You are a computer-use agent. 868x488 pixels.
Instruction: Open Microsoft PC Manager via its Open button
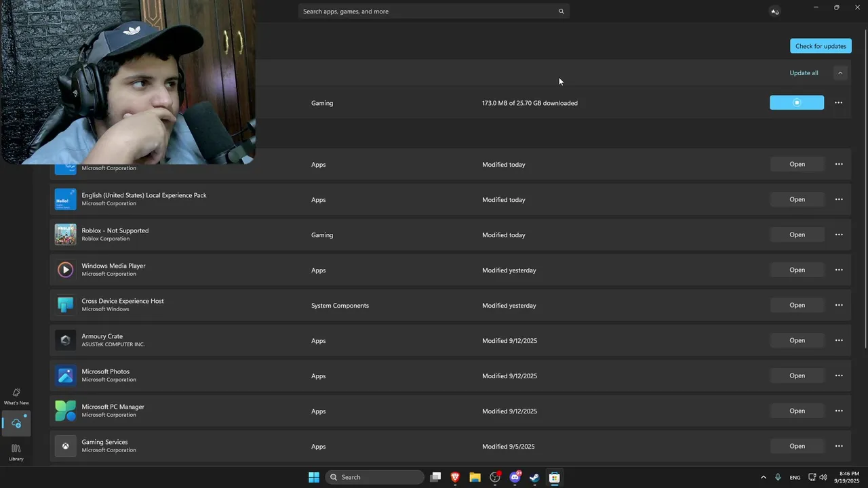pyautogui.click(x=797, y=411)
